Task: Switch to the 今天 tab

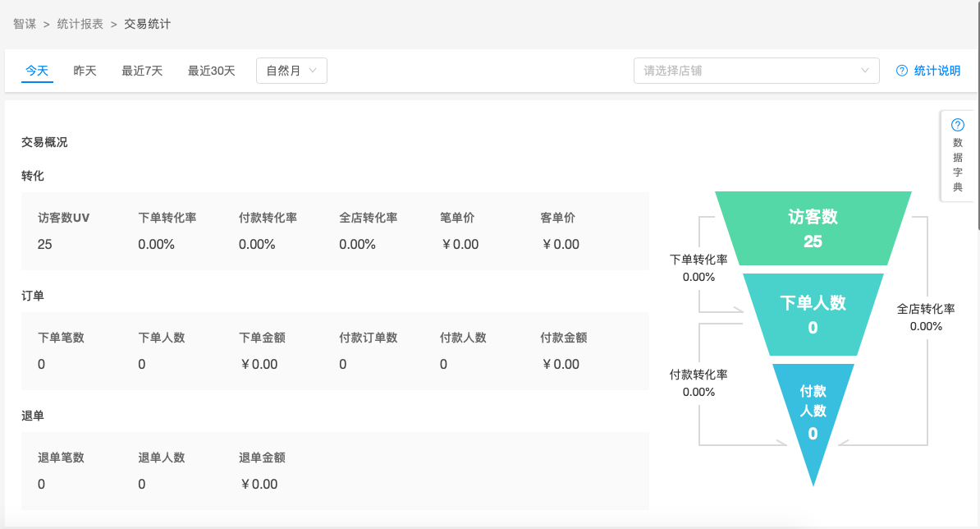Action: (37, 71)
